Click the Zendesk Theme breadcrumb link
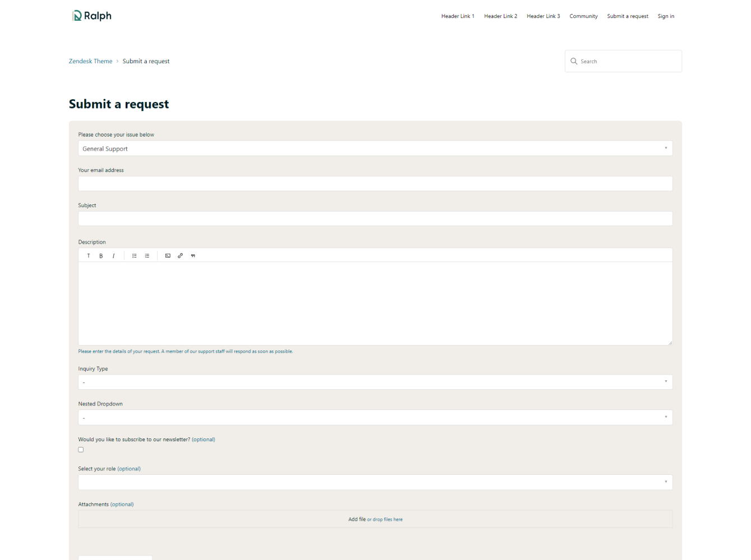 (90, 61)
